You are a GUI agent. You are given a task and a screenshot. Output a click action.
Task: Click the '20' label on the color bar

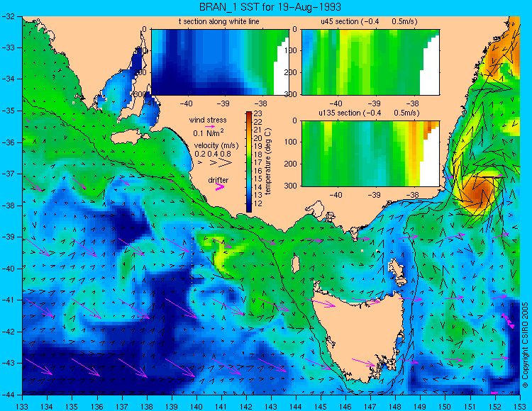[258, 138]
